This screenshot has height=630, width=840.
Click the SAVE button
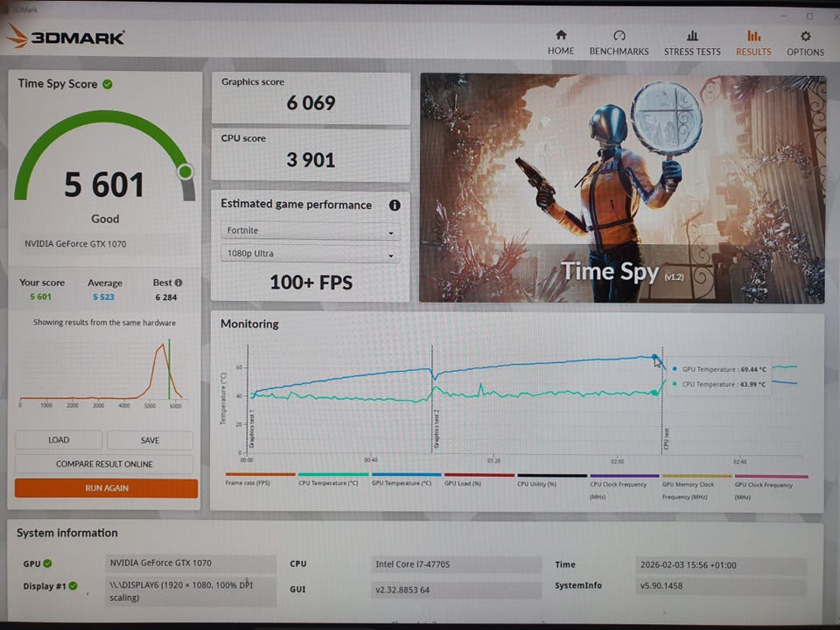pyautogui.click(x=150, y=440)
